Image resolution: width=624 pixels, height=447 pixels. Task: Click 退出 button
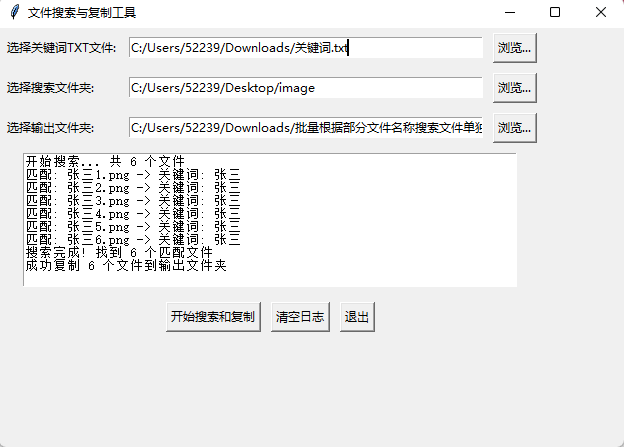click(357, 317)
